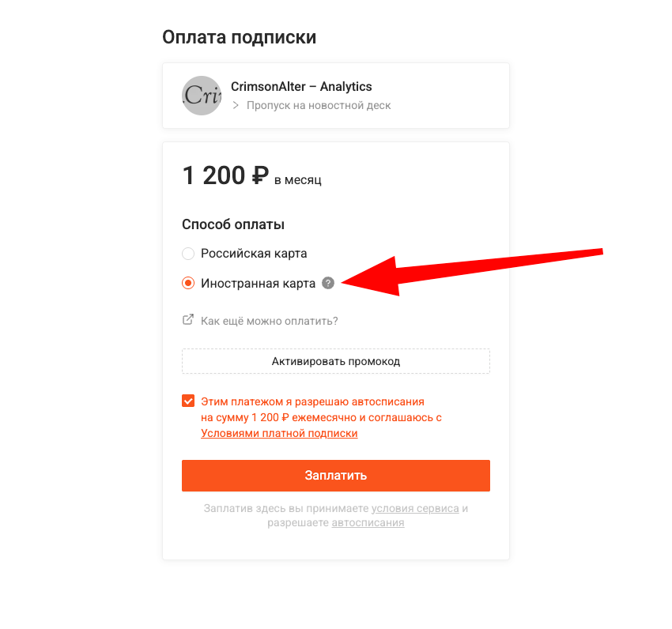Click the Активировать промокод button
The height and width of the screenshot is (629, 672).
[x=336, y=361]
